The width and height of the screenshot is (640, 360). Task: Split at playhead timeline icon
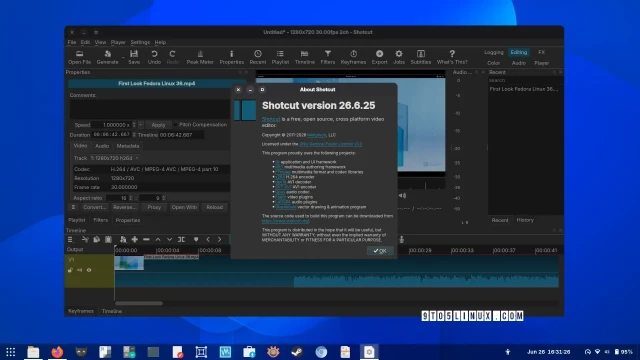pyautogui.click(x=181, y=240)
